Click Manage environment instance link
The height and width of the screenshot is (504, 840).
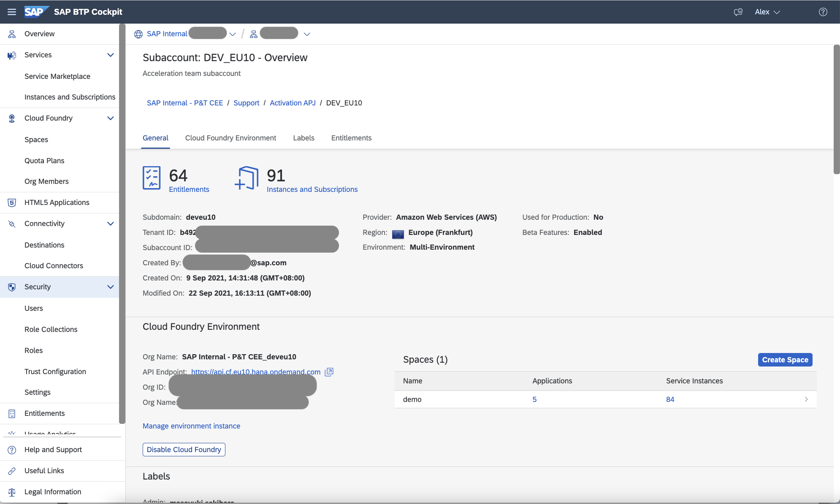coord(191,426)
